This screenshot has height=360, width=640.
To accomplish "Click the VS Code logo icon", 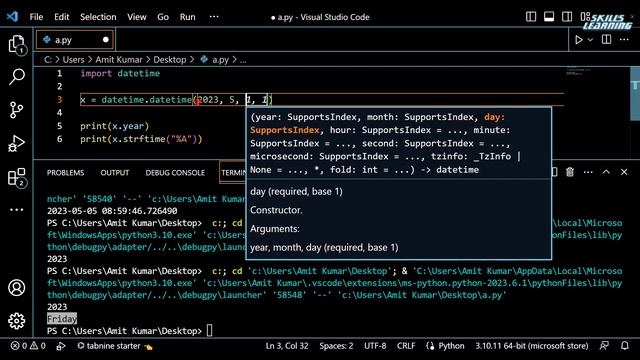I will pyautogui.click(x=12, y=17).
